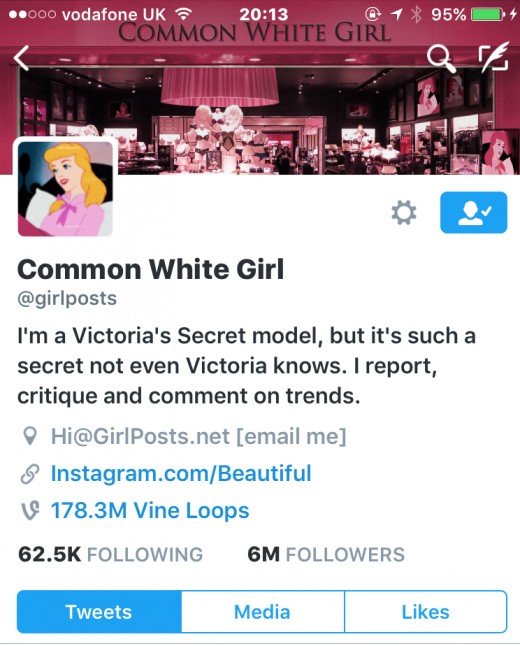The width and height of the screenshot is (520, 646).
Task: Tap the location pin icon
Action: [30, 436]
